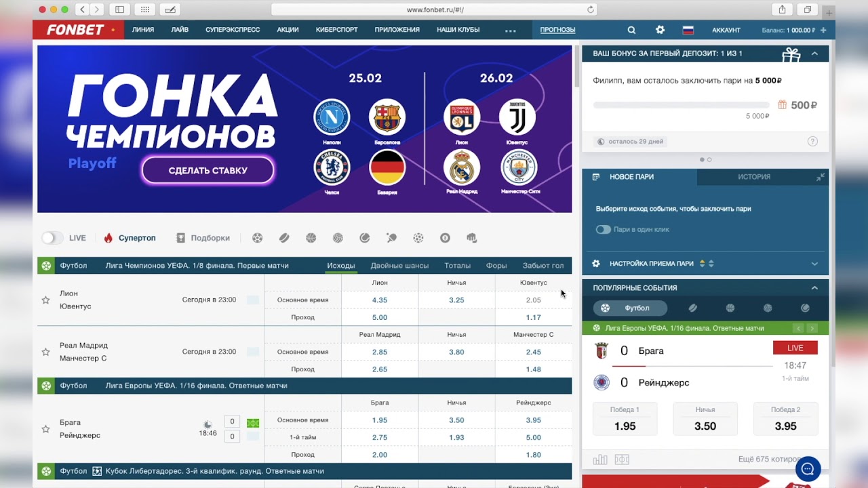Filter sports list by football icon

(258, 238)
